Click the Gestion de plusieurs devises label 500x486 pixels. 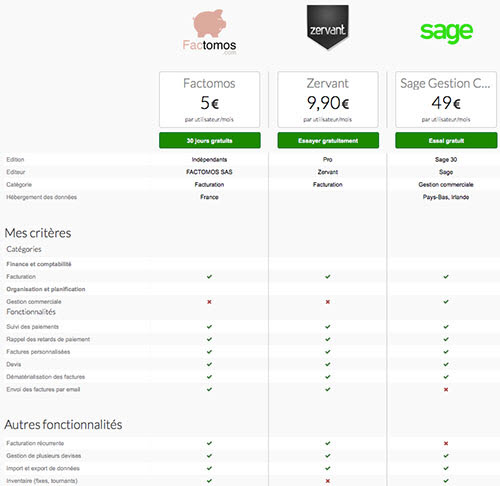click(44, 456)
